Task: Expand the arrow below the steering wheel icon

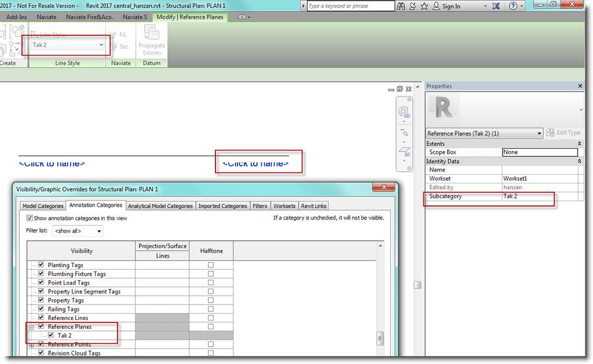Action: pos(404,122)
